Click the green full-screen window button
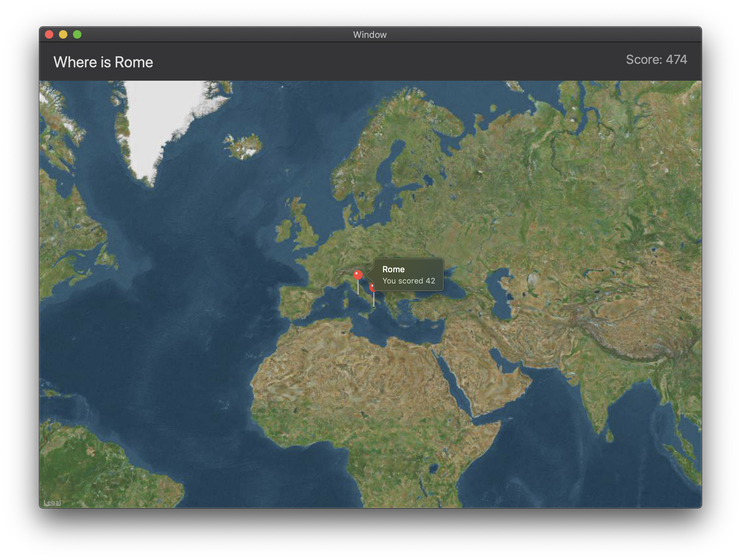741x560 pixels. tap(77, 34)
